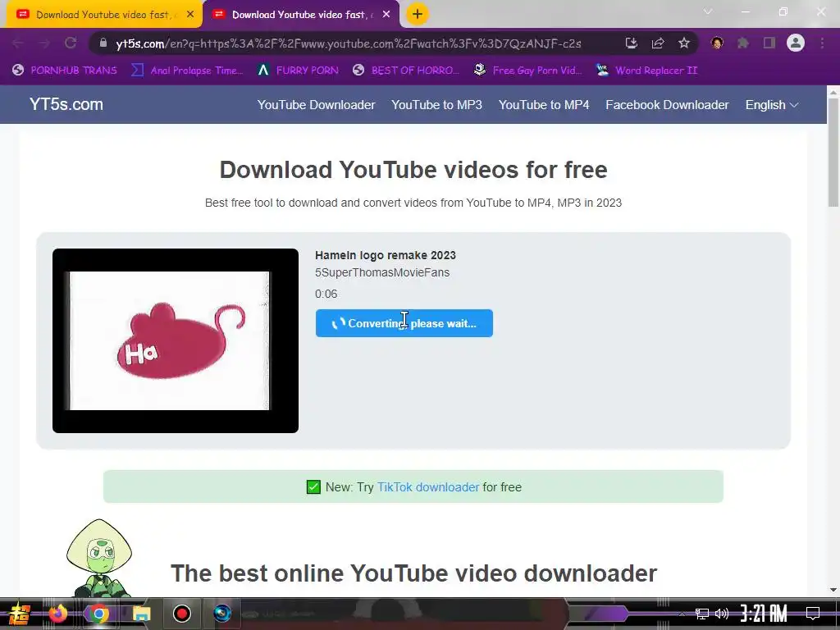This screenshot has height=630, width=840.
Task: Switch to the first browser tab
Action: 104,15
